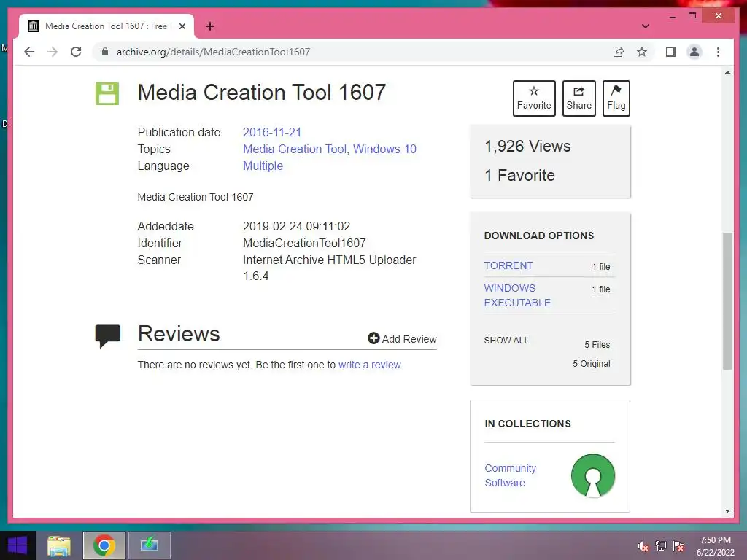The width and height of the screenshot is (747, 560).
Task: Download the WINDOWS EXECUTABLE option
Action: pos(517,295)
